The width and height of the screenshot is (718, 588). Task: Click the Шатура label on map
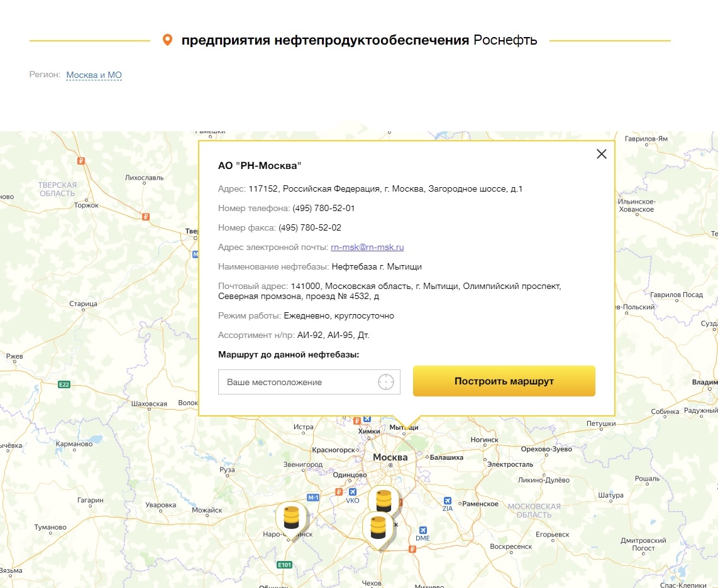[x=611, y=495]
